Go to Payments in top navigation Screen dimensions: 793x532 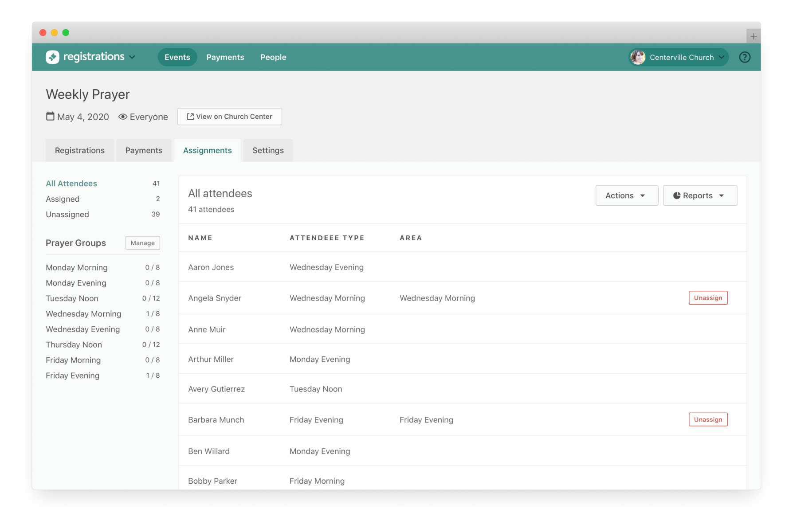(225, 57)
